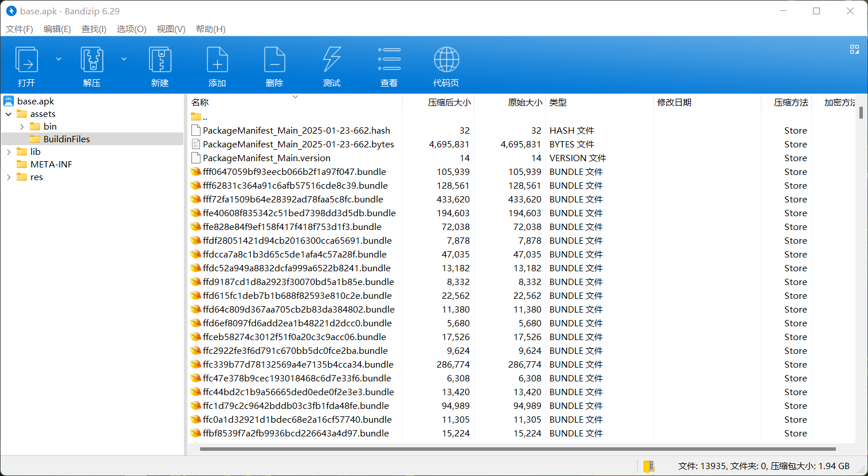This screenshot has height=476, width=868.
Task: Click the META-INF folder icon in the tree
Action: 22,164
